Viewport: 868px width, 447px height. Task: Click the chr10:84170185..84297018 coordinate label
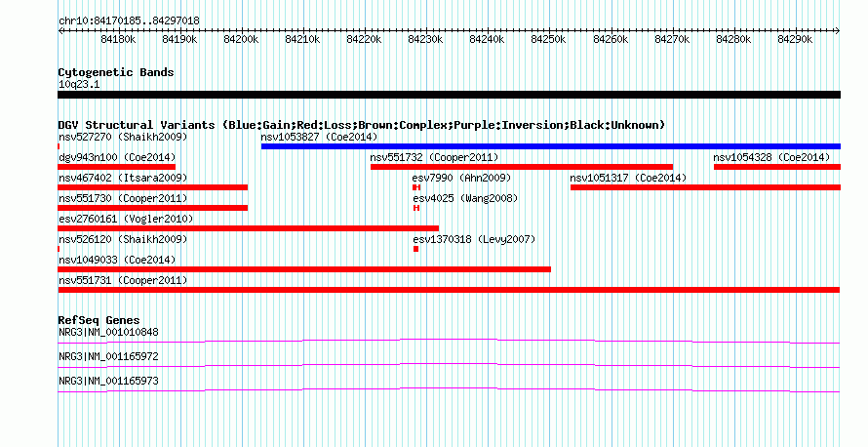(129, 21)
